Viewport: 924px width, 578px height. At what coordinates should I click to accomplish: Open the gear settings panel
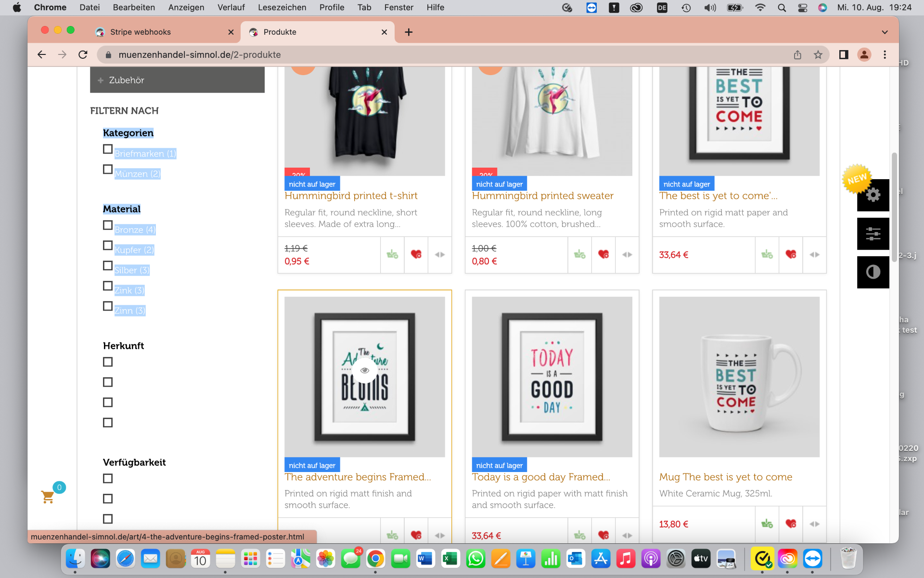click(873, 195)
